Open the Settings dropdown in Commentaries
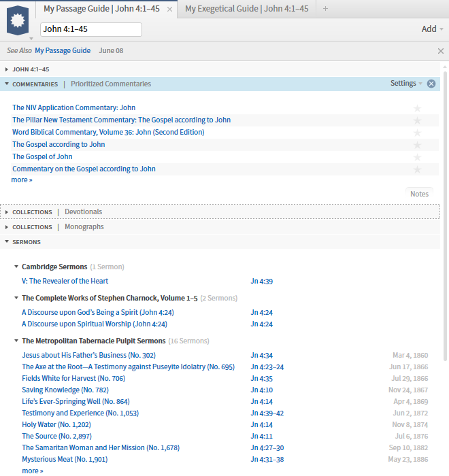 (406, 83)
